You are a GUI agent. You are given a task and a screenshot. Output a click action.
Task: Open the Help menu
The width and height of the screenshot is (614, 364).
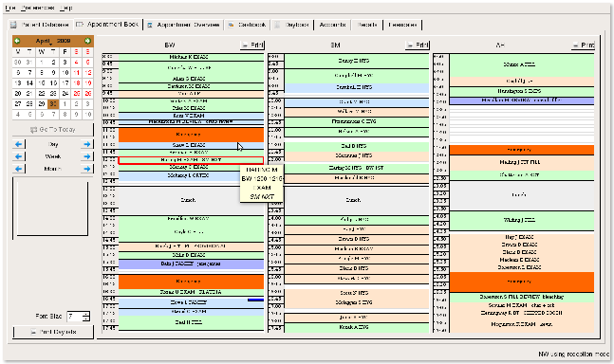point(66,8)
